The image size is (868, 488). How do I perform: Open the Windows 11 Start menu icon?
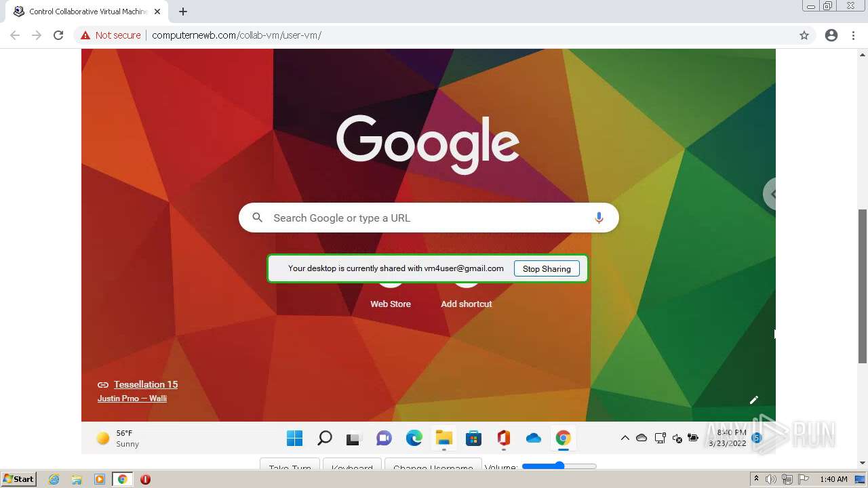(x=294, y=439)
